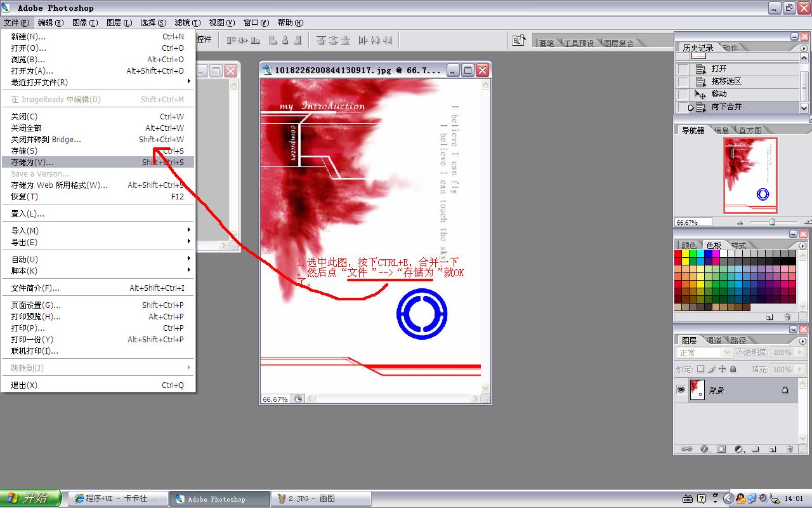Pick the pure yellow swatch in Swatches
This screenshot has height=508, width=812.
point(685,254)
